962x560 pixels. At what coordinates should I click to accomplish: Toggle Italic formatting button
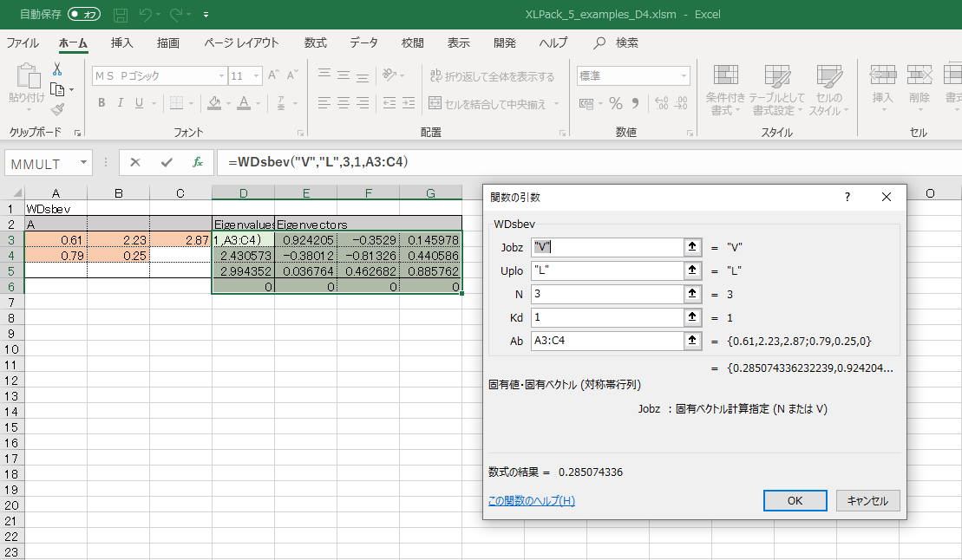pyautogui.click(x=121, y=104)
